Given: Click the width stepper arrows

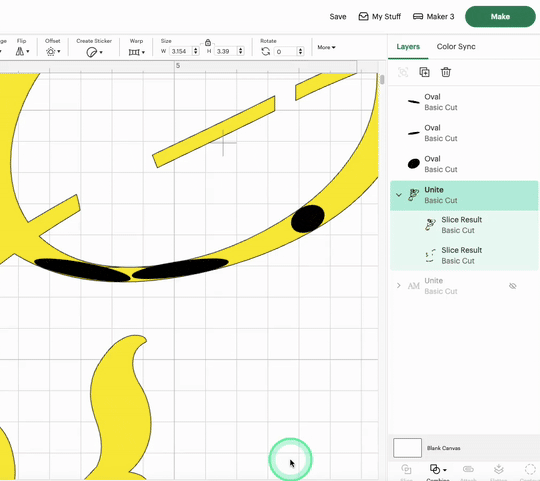Looking at the screenshot, I should [196, 51].
